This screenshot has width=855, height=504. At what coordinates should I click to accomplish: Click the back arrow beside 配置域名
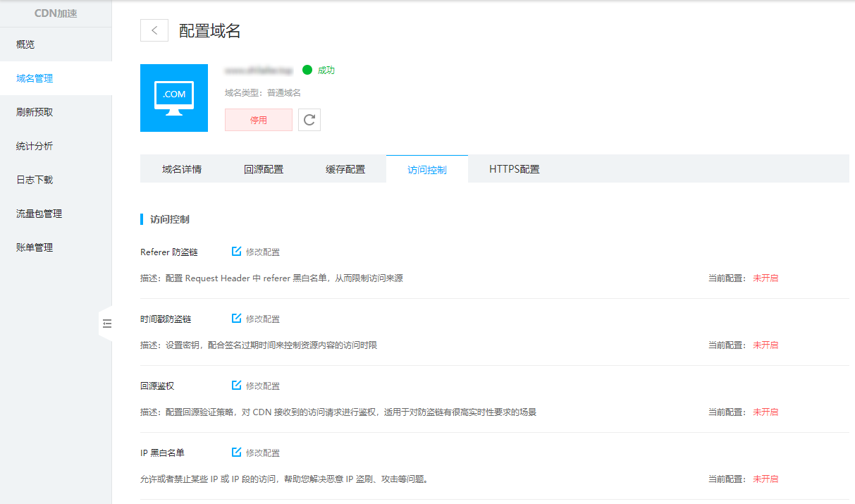[x=154, y=30]
